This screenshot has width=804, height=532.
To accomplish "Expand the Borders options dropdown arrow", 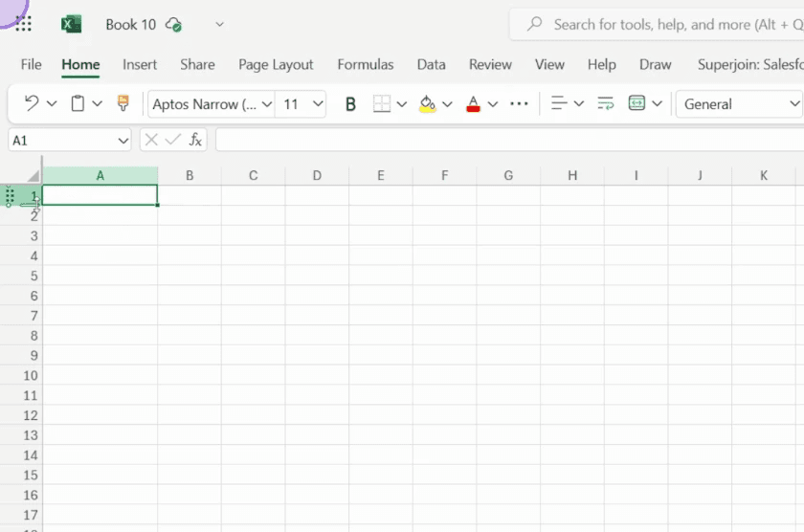I will click(x=402, y=104).
